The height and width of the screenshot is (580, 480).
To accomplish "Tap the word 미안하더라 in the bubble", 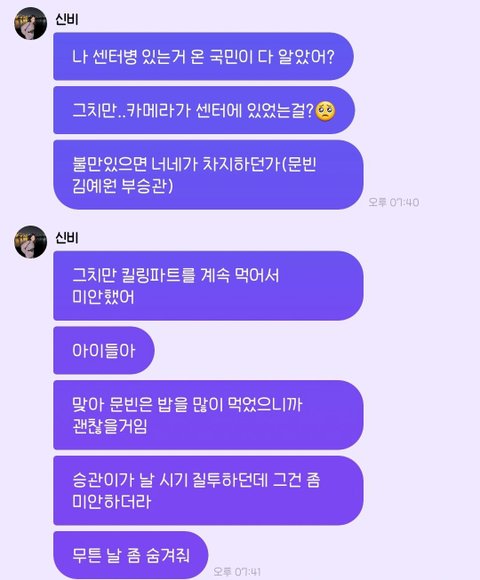I will 112,502.
